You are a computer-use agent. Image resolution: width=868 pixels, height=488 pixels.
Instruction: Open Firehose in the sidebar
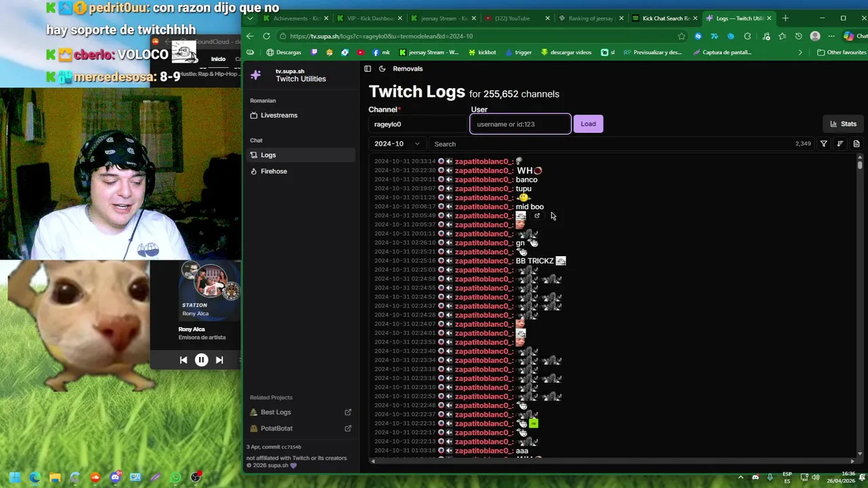tap(299, 171)
